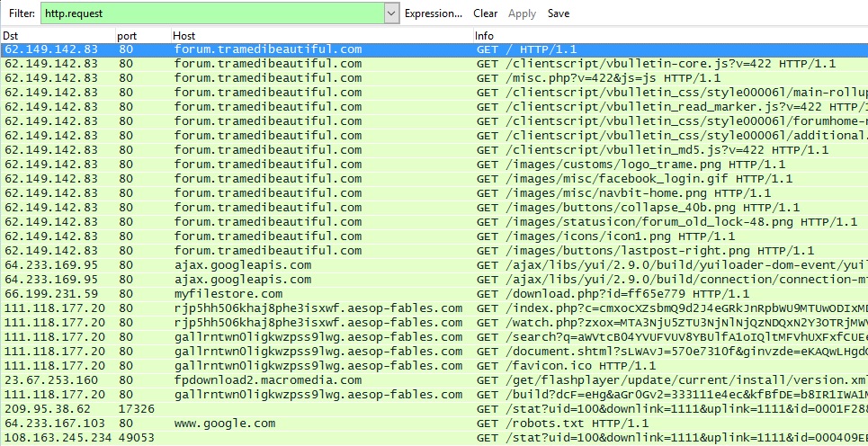Viewport: 868px width, 446px height.
Task: Select the connection/connection-min googleapis row
Action: point(434,280)
